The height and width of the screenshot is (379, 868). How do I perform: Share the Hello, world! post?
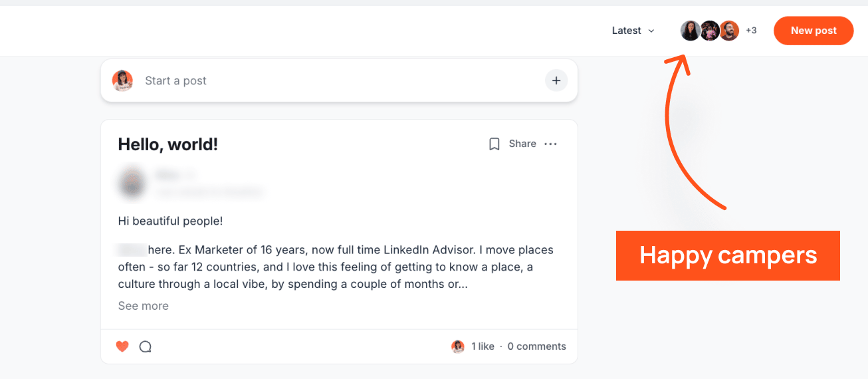522,144
